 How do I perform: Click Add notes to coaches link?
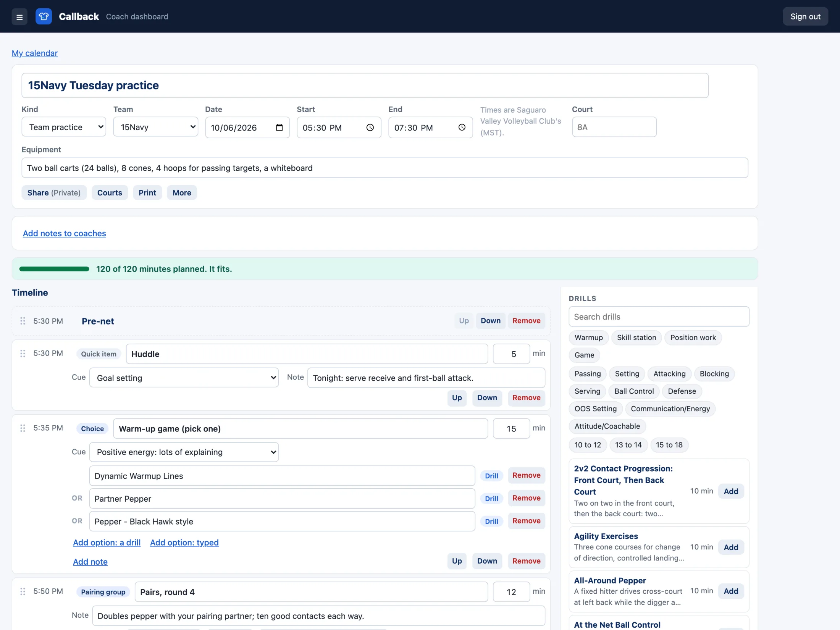pyautogui.click(x=65, y=233)
